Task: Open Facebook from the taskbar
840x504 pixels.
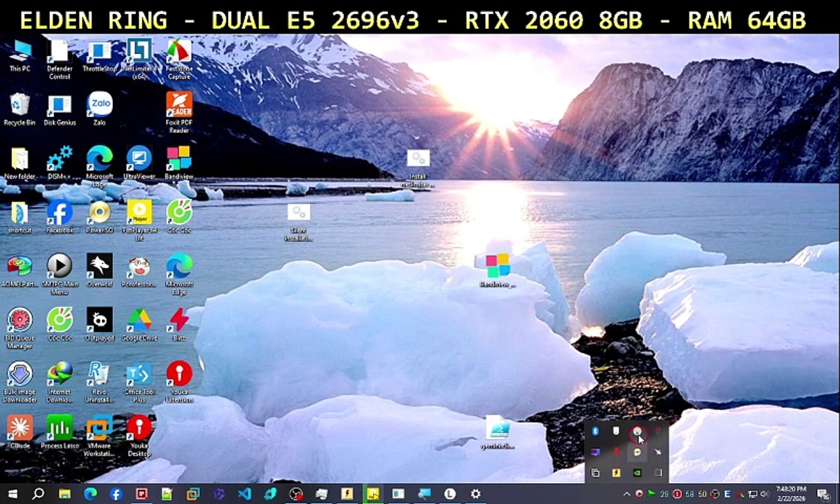Action: (x=115, y=493)
